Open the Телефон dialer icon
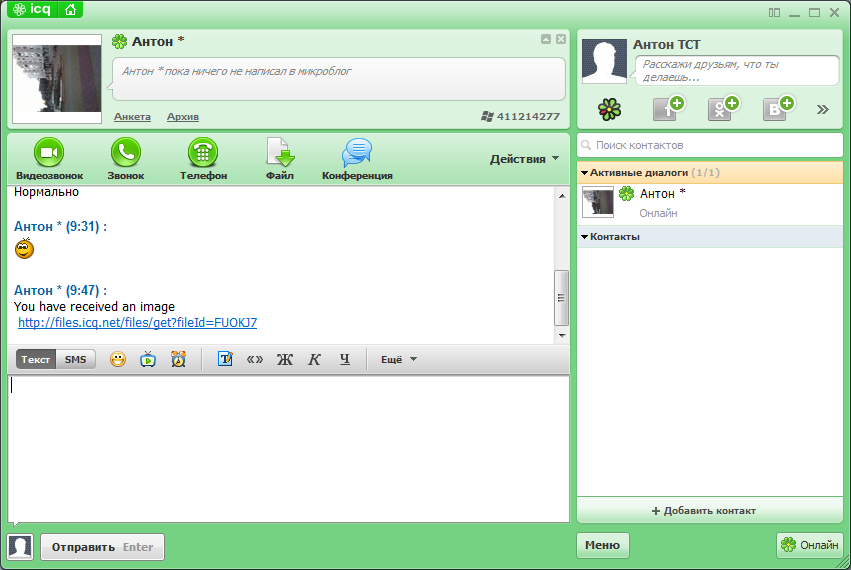Screen dimensions: 851x570 point(203,153)
